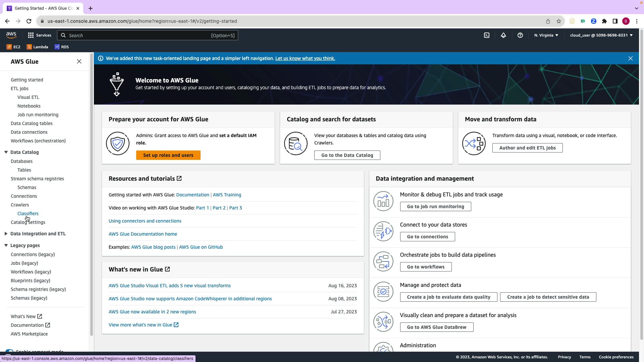Open the cloud_user account dropdown
The width and height of the screenshot is (644, 362).
(601, 35)
